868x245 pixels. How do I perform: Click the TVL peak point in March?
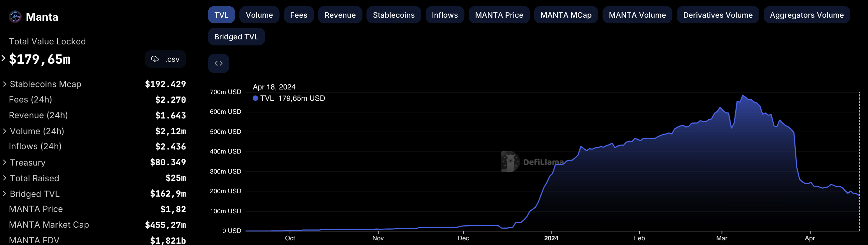pos(743,95)
